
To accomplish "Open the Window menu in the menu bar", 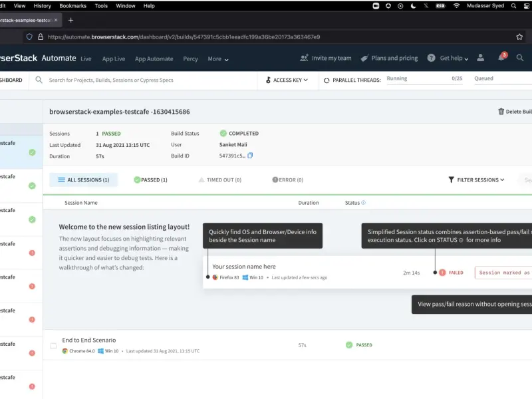I will pos(126,6).
